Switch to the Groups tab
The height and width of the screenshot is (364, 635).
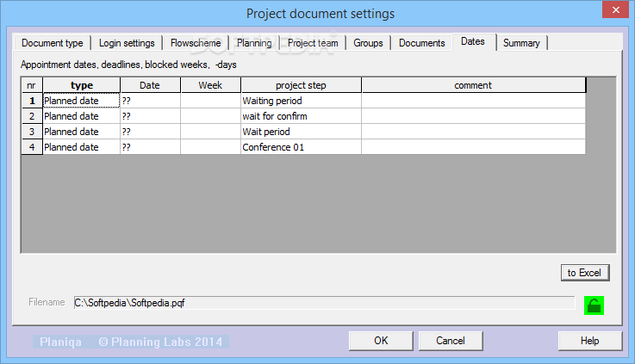368,43
